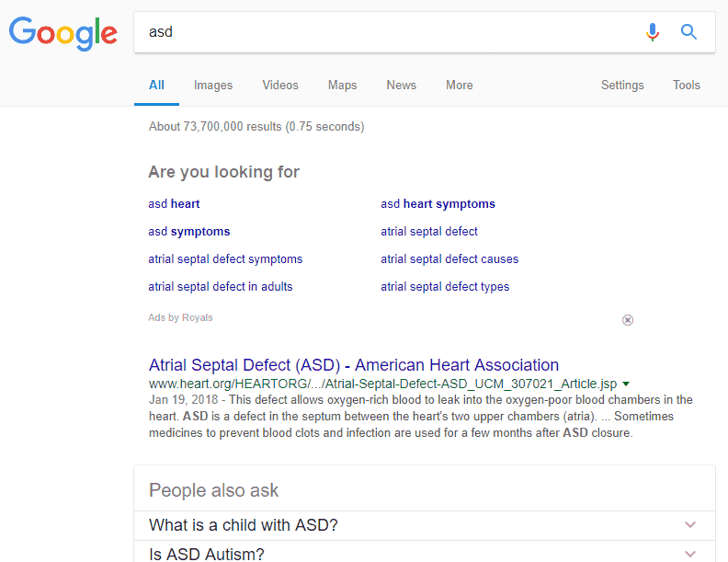This screenshot has width=728, height=562.
Task: Switch to the Images tab
Action: click(x=213, y=85)
